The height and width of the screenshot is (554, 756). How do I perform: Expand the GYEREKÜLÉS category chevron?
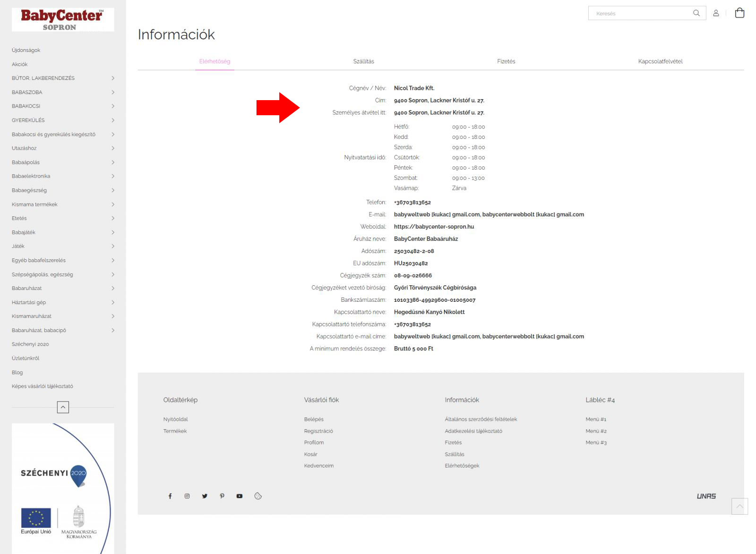click(113, 120)
